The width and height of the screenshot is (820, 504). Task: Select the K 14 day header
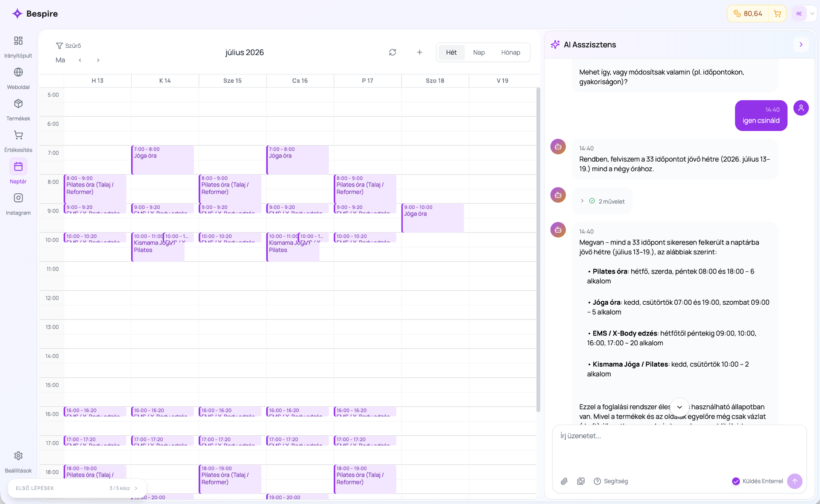(165, 81)
